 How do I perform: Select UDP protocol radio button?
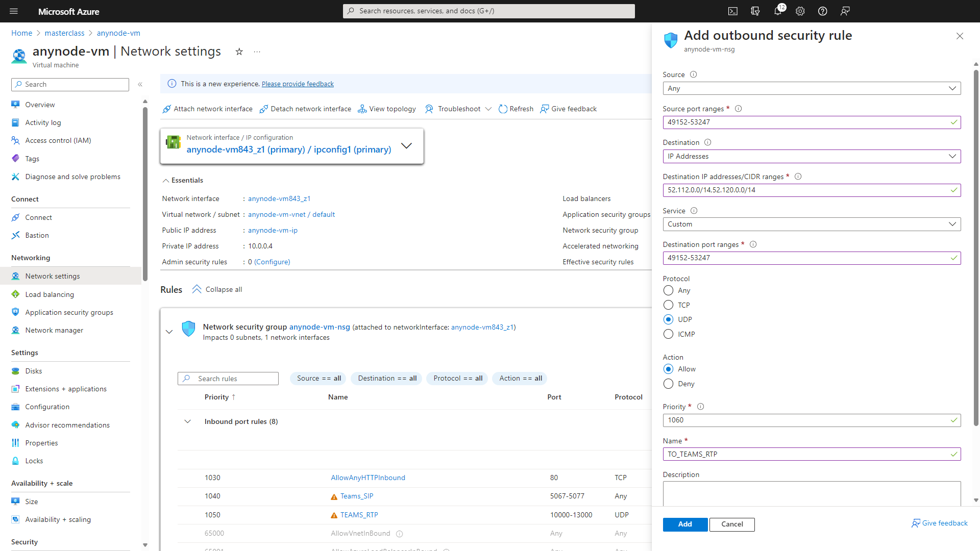(x=668, y=319)
